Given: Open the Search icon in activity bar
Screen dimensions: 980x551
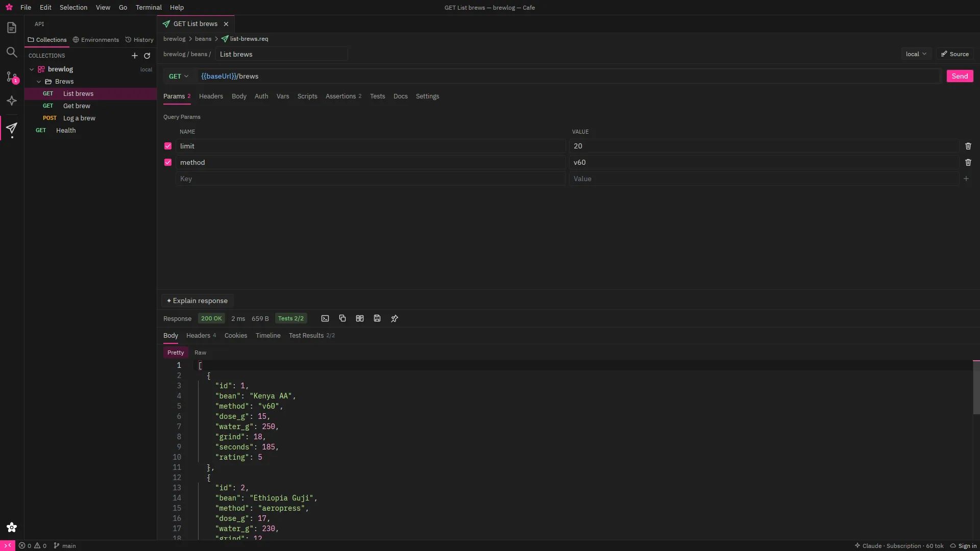Looking at the screenshot, I should (x=12, y=52).
